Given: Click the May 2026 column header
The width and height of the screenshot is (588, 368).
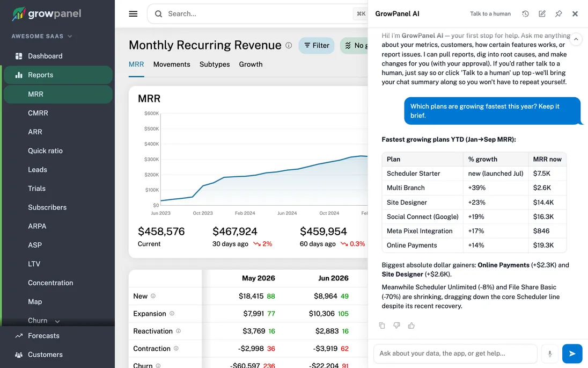Looking at the screenshot, I should [x=259, y=278].
